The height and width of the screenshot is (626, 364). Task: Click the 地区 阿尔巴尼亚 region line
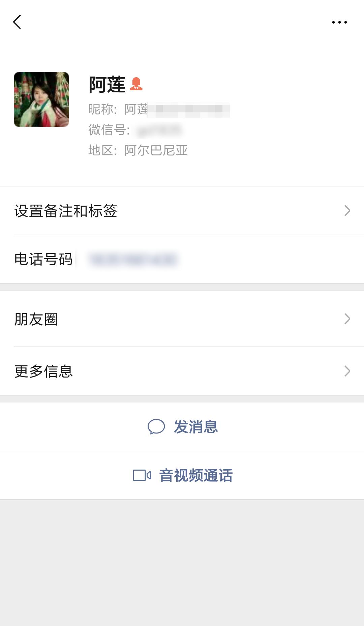tap(138, 150)
